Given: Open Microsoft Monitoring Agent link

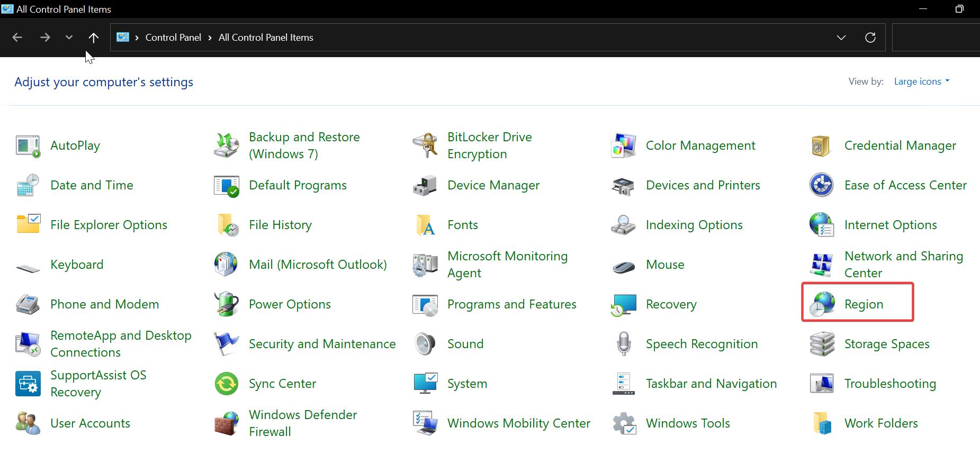Looking at the screenshot, I should (507, 265).
